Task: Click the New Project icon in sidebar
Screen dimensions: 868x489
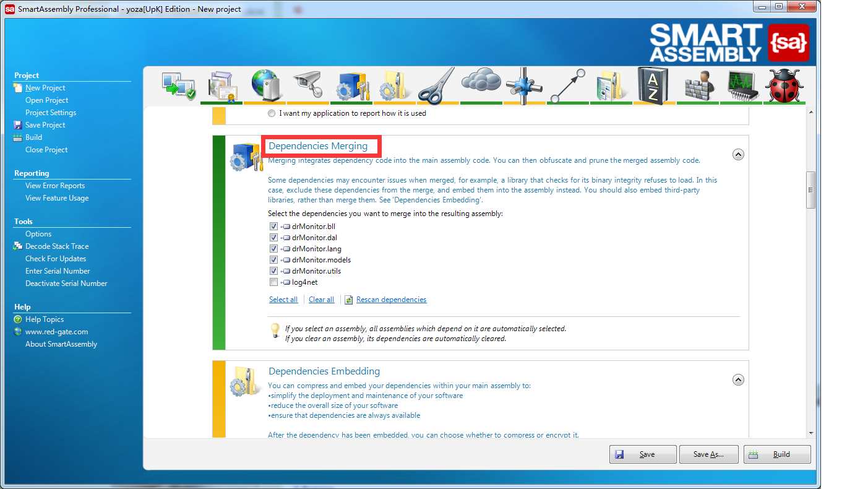Action: [18, 88]
